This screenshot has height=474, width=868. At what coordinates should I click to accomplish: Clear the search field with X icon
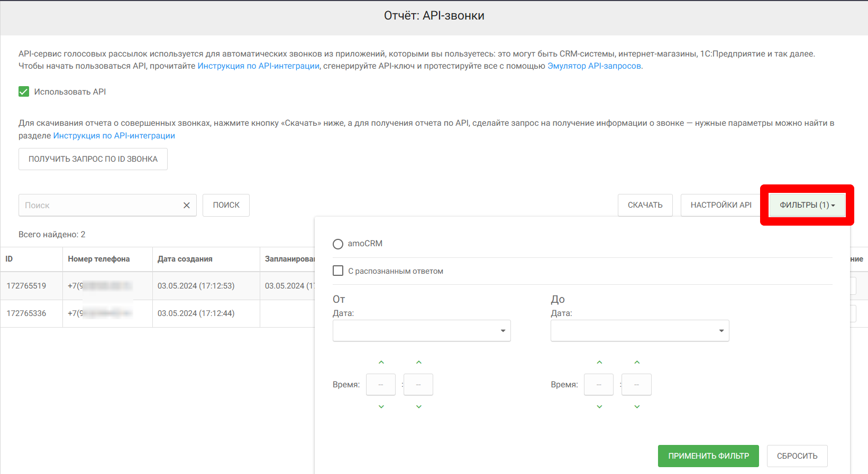pyautogui.click(x=186, y=206)
